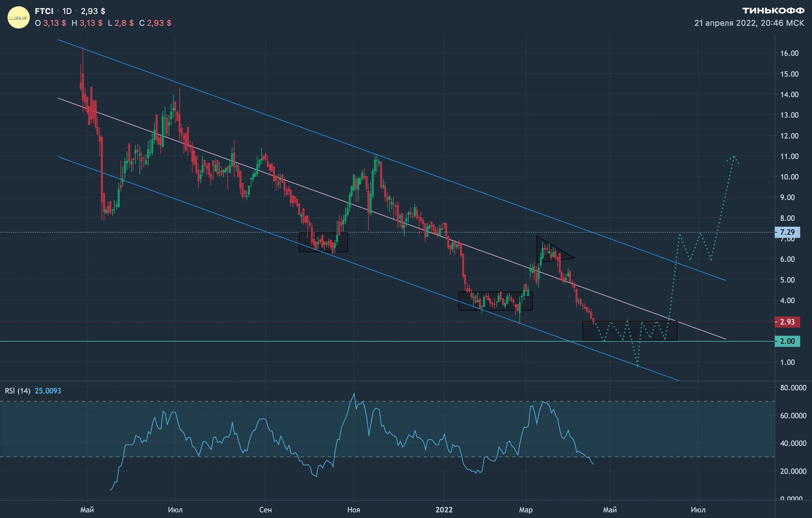Viewport: 812px width, 518px height.
Task: Select the 1D timeframe label
Action: tap(67, 11)
